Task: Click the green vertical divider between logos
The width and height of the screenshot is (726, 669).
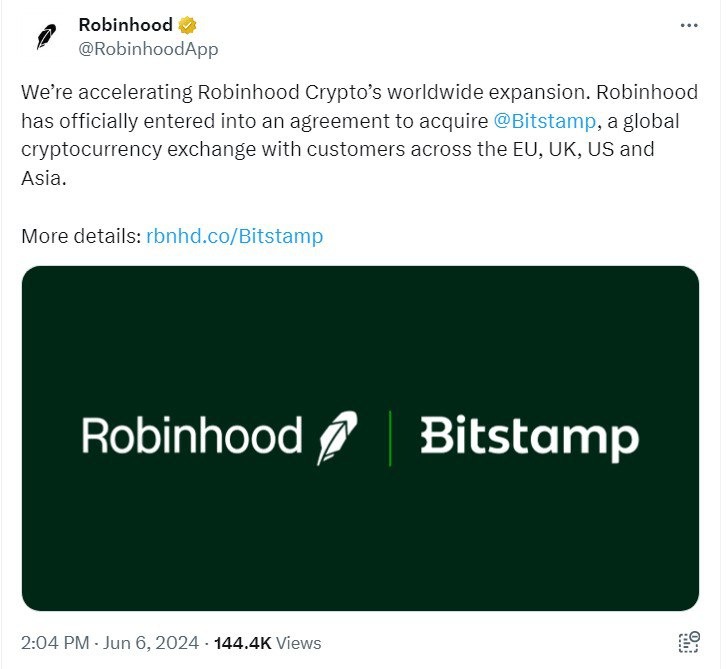Action: pyautogui.click(x=388, y=437)
